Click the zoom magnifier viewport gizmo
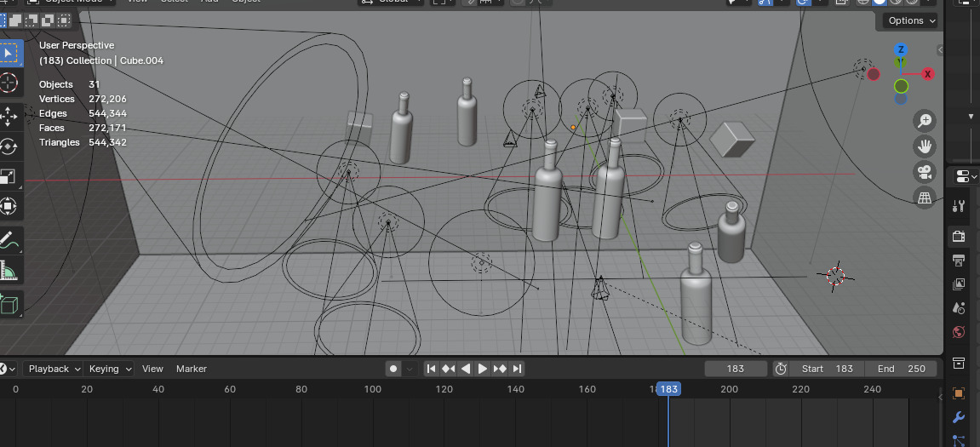 click(925, 120)
